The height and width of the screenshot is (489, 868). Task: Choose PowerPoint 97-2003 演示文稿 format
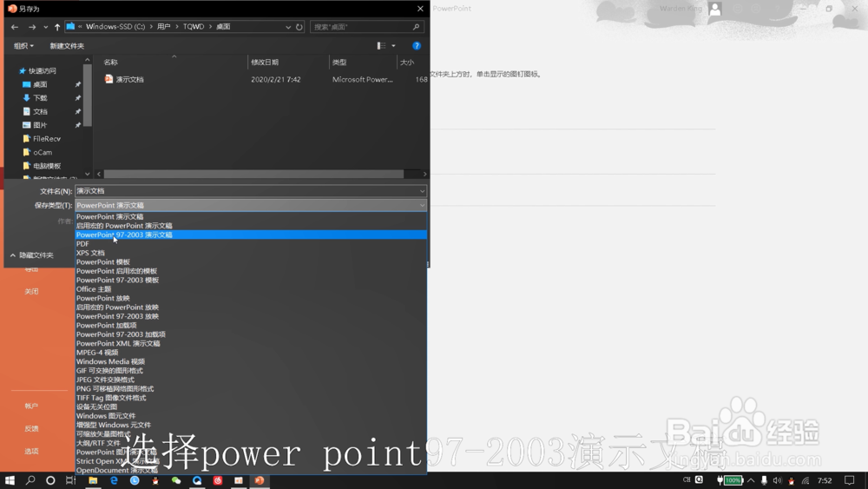(251, 235)
